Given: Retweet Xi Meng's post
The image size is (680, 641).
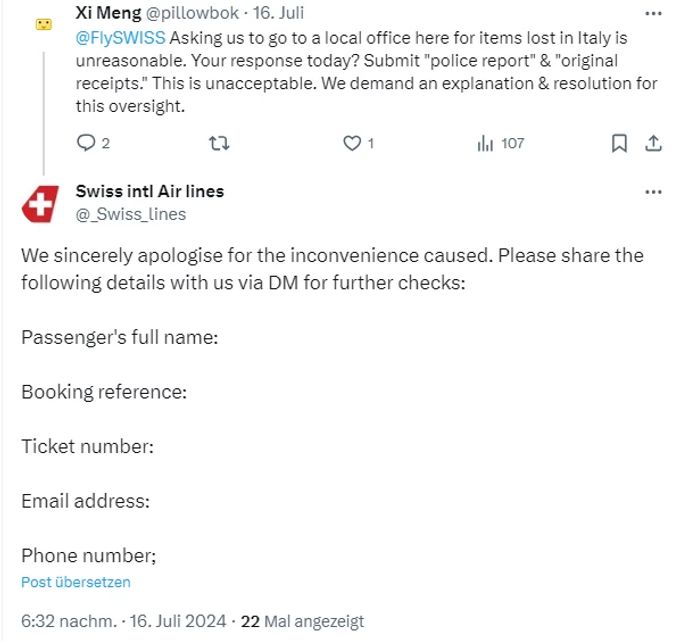Looking at the screenshot, I should pos(219,143).
